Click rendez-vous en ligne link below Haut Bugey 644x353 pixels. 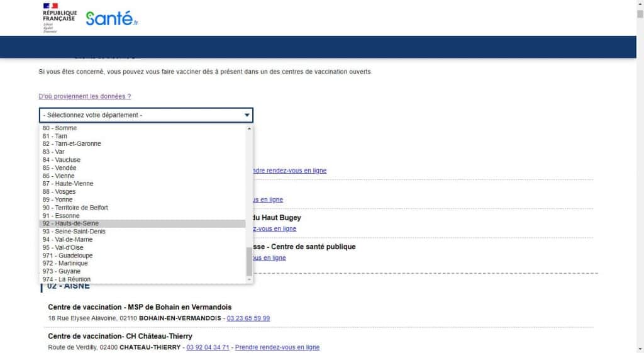274,229
